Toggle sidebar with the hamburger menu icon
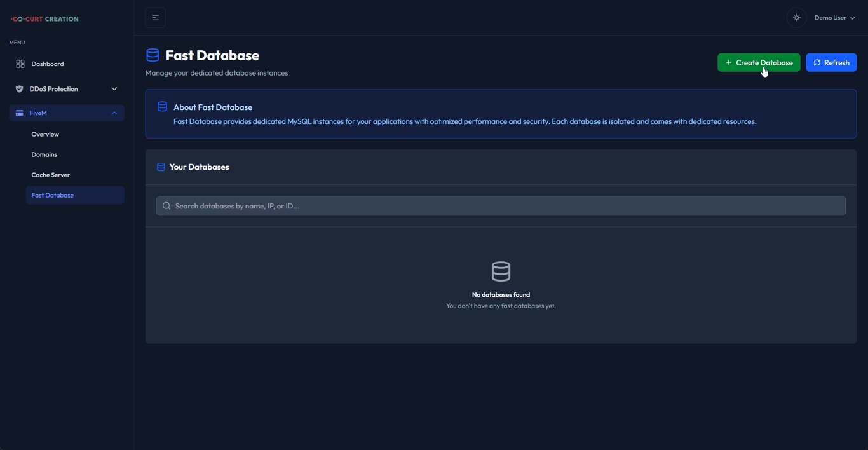 pos(156,18)
